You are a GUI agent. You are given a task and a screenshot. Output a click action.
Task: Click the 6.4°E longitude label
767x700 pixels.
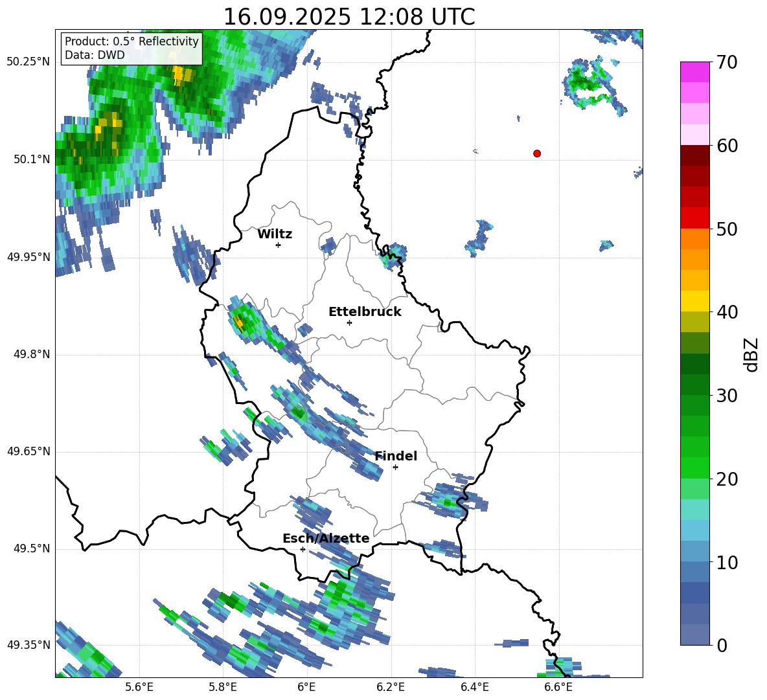(x=474, y=687)
